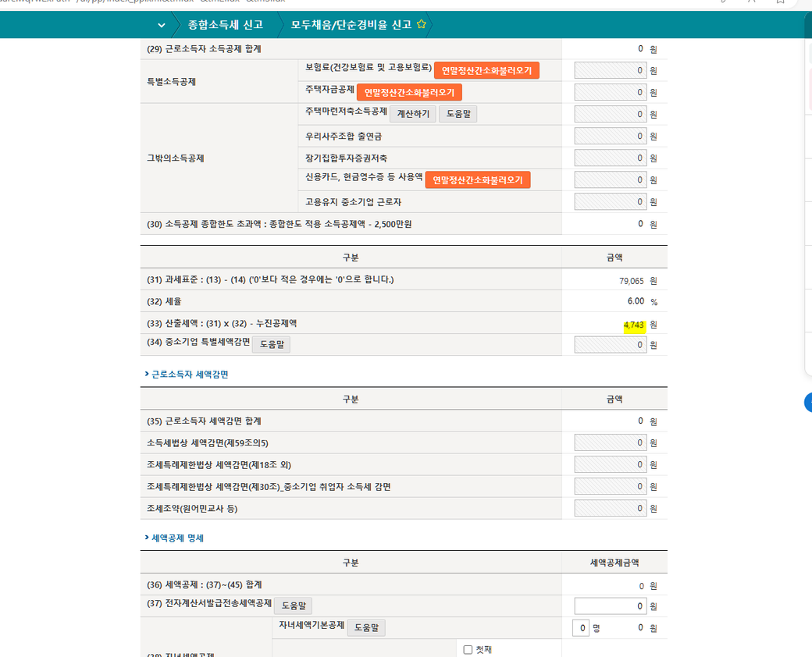Click the favorite star beside 모두채움/단순경비율 신고
812x657 pixels.
[x=422, y=24]
